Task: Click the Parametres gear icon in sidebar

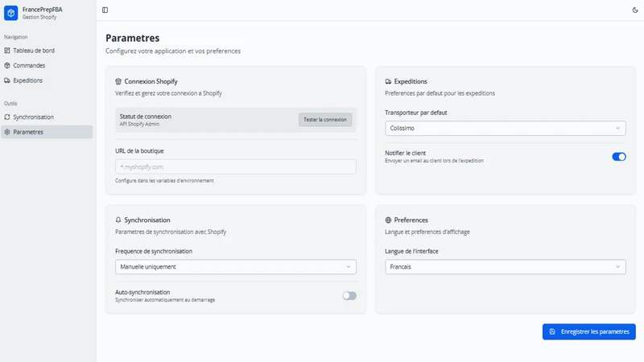Action: point(7,132)
